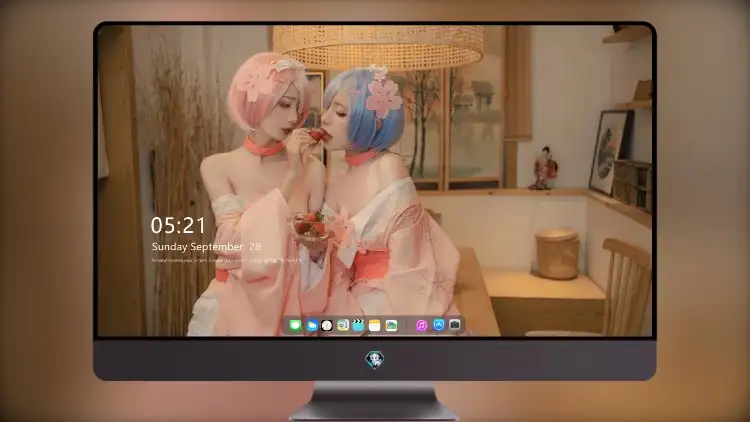Open the Messages app in the dock
This screenshot has height=422, width=750.
click(295, 325)
